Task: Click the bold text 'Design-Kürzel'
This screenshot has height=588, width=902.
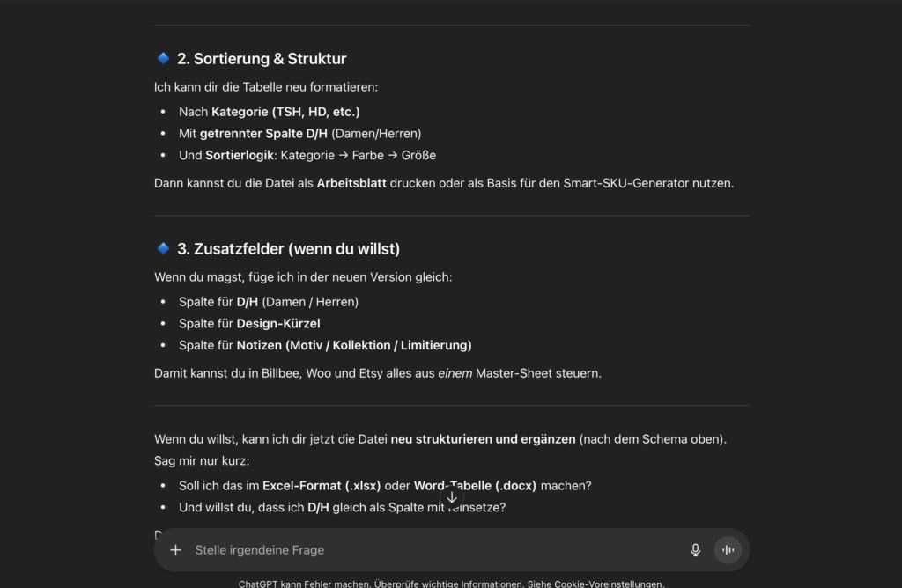Action: click(278, 323)
